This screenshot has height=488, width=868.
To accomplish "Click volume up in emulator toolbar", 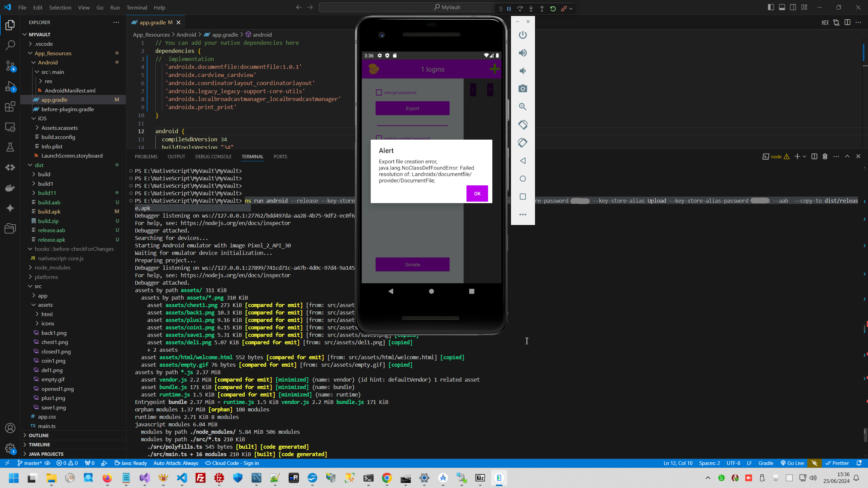I will (522, 53).
